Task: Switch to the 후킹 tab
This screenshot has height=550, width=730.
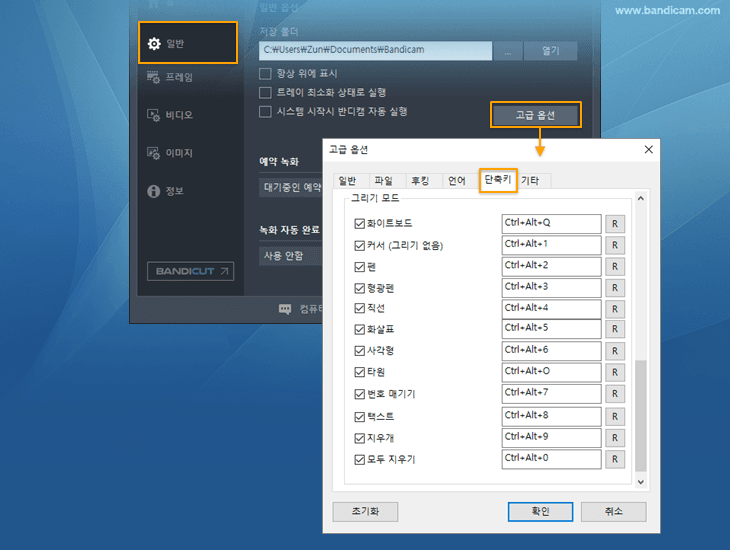Action: point(420,181)
